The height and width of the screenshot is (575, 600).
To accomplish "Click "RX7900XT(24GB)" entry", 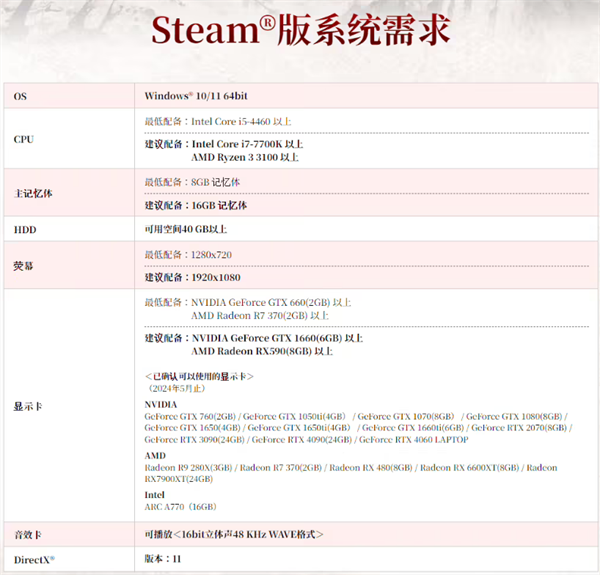I will [x=179, y=479].
